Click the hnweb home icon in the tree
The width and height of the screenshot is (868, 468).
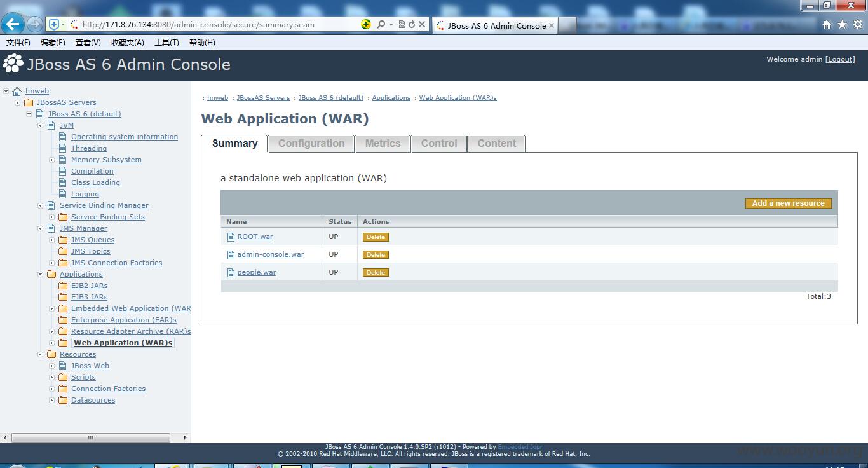(17, 92)
